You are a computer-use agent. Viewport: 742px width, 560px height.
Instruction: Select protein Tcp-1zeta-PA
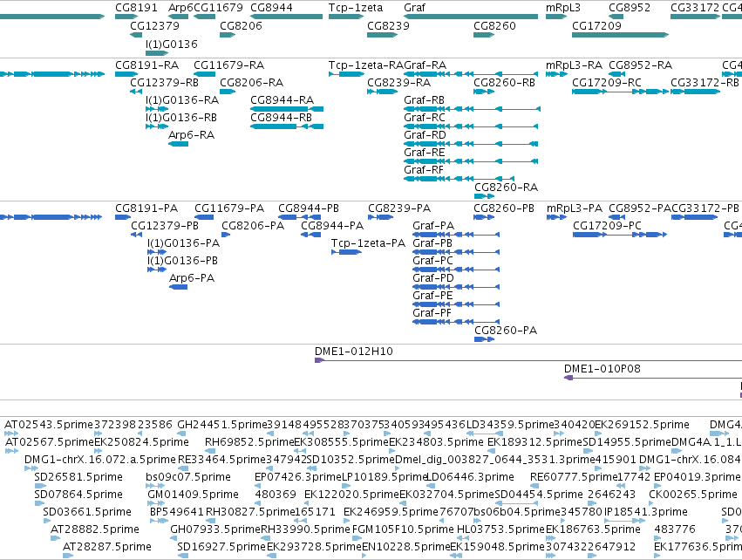pos(346,252)
